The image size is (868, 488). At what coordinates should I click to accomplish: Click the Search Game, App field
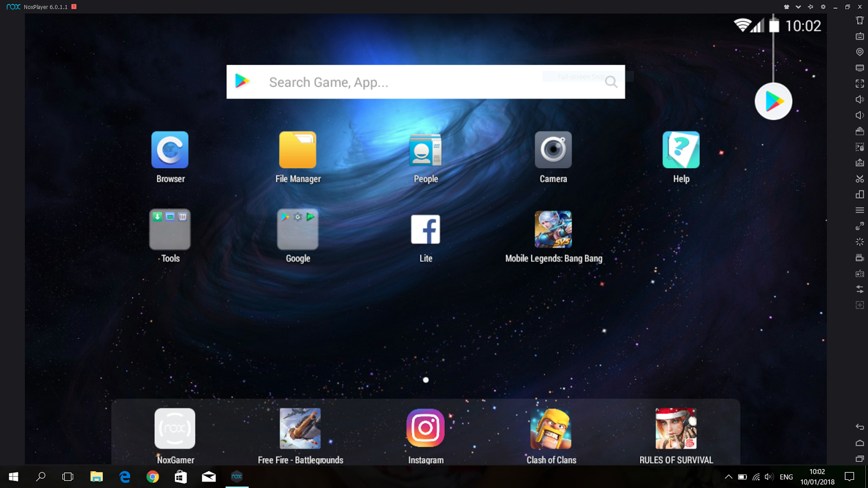(x=426, y=82)
